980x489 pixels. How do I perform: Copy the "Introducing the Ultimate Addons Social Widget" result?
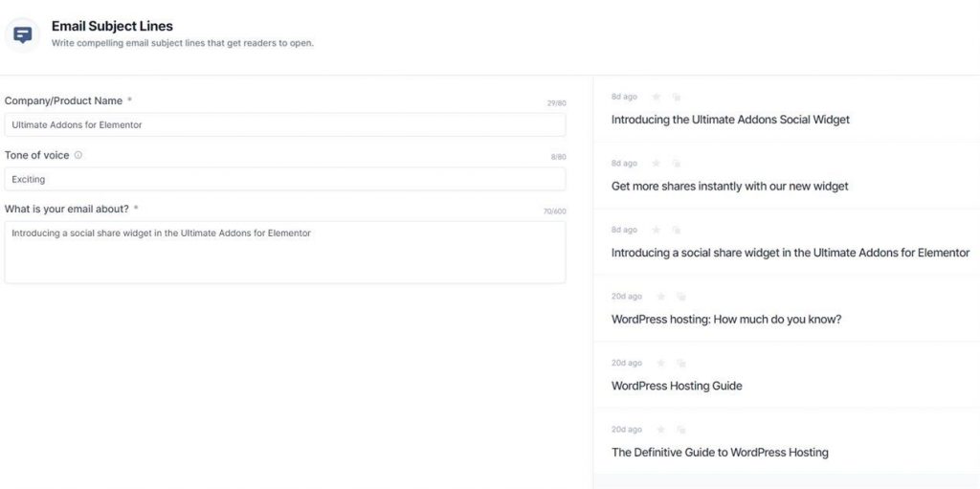(x=676, y=97)
